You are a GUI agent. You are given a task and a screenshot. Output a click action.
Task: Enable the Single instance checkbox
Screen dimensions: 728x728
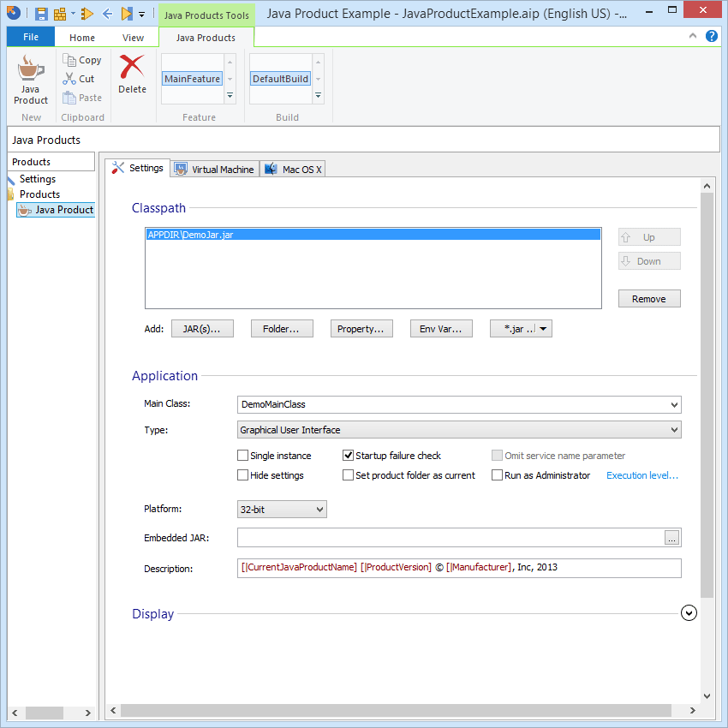pyautogui.click(x=243, y=456)
